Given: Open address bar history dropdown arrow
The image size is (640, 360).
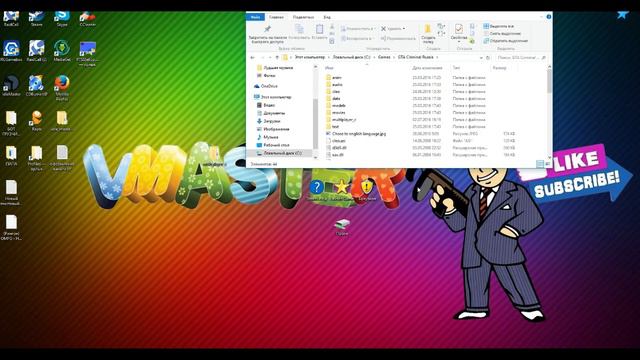Looking at the screenshot, I should (481, 58).
